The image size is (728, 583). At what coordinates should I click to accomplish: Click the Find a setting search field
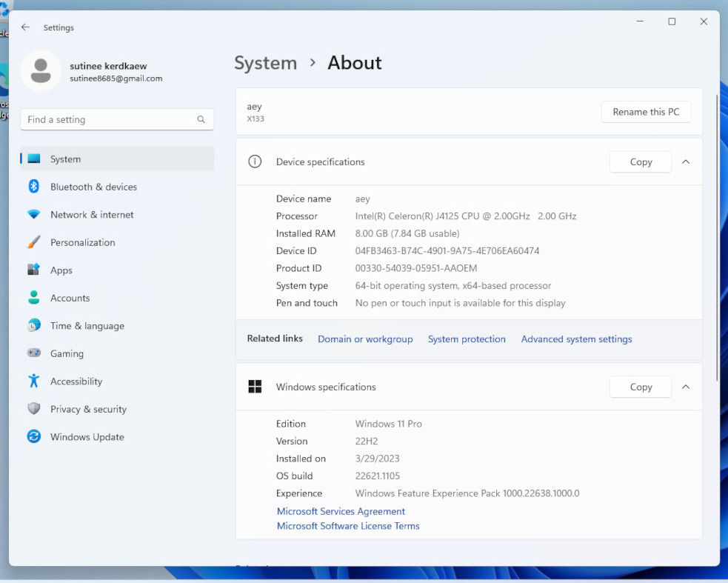(117, 119)
